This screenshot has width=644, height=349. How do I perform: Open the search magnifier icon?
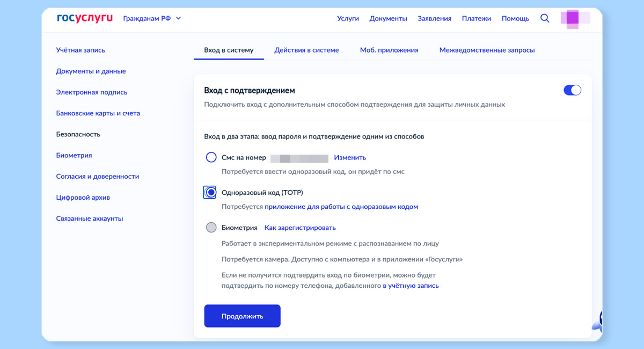coord(545,18)
